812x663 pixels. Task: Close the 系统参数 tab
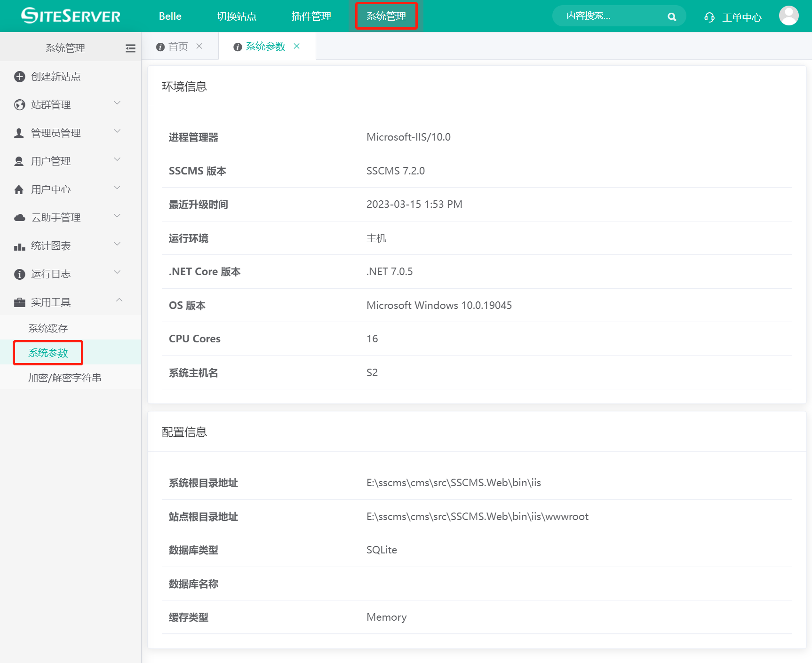tap(297, 46)
